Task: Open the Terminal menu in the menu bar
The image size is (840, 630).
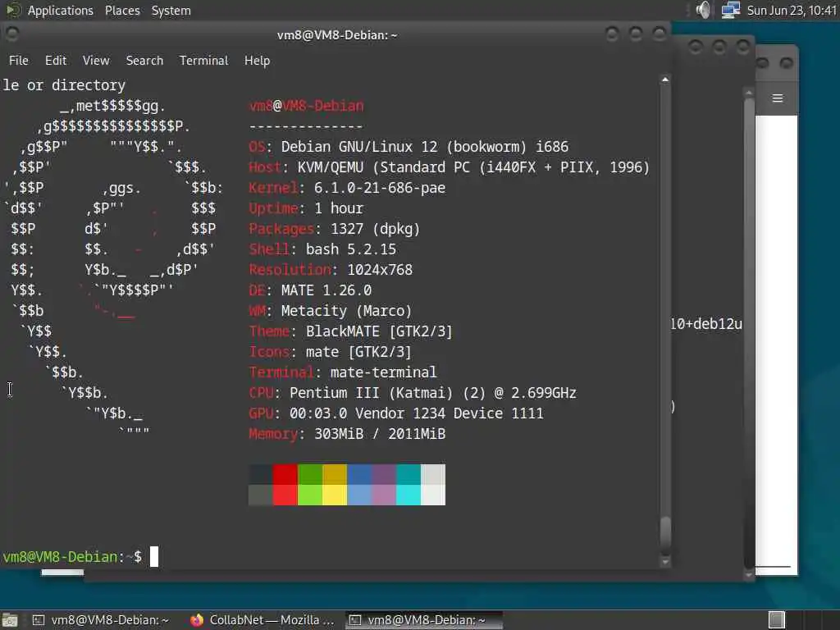Action: (x=203, y=61)
